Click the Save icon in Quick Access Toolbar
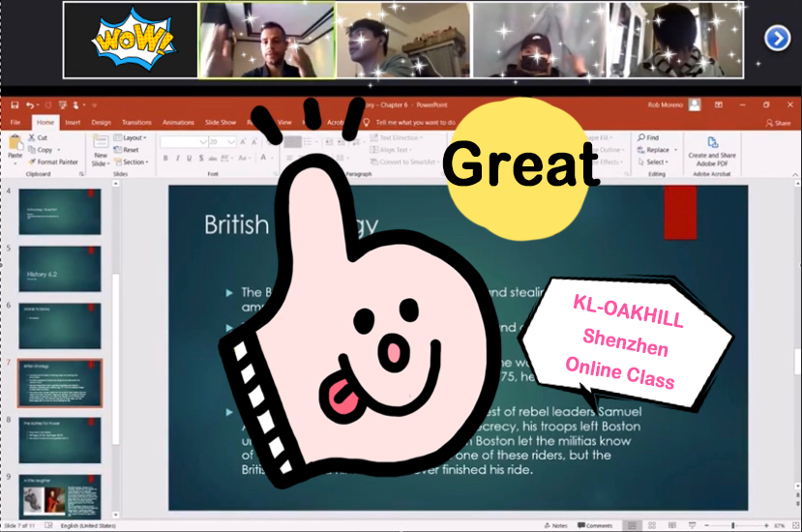Image resolution: width=802 pixels, height=532 pixels. pyautogui.click(x=15, y=105)
